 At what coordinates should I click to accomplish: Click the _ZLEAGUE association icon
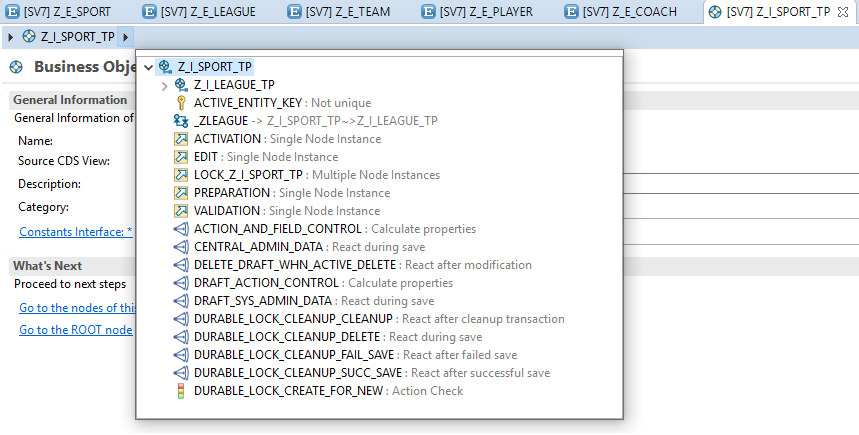pyautogui.click(x=181, y=121)
